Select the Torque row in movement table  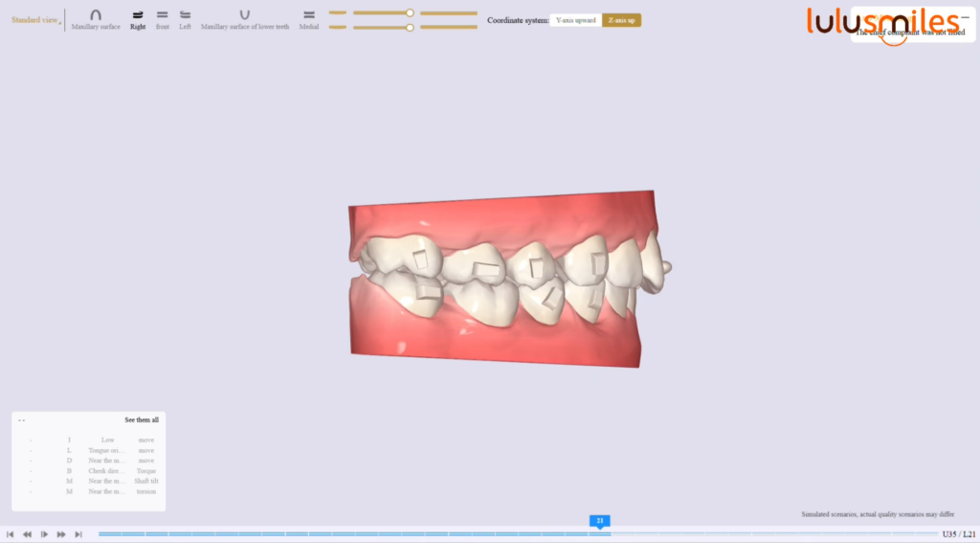(x=145, y=471)
